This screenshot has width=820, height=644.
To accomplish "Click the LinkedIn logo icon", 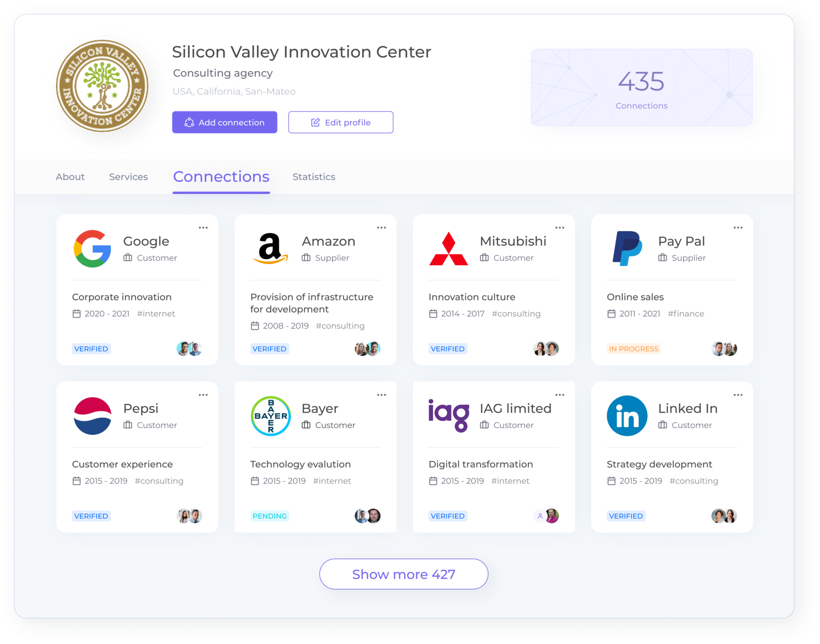I will coord(627,416).
